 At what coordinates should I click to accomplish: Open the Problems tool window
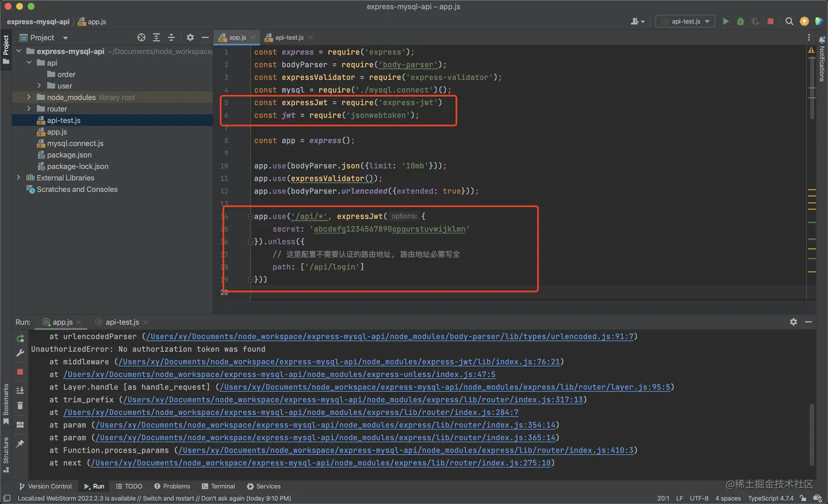tap(172, 486)
